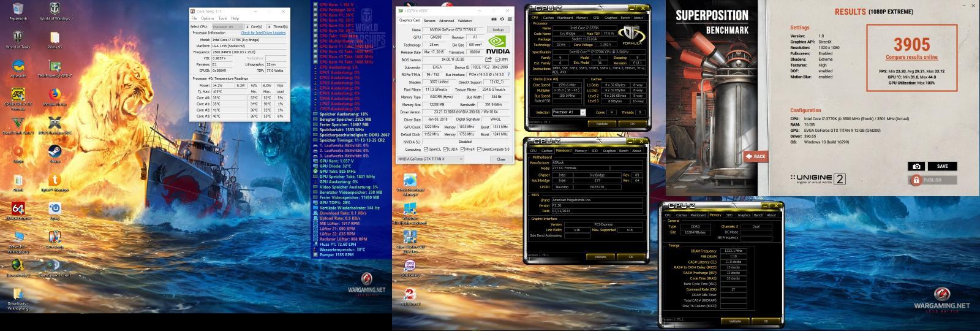Open Windows 10 Update Assistant shortcut
The width and height of the screenshot is (980, 331).
click(410, 214)
